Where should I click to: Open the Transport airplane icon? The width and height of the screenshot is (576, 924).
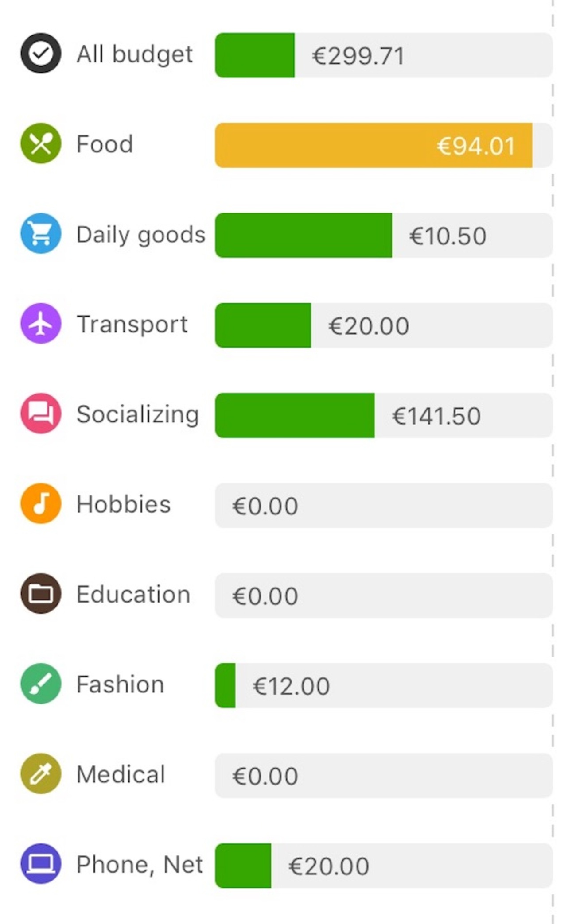[41, 324]
